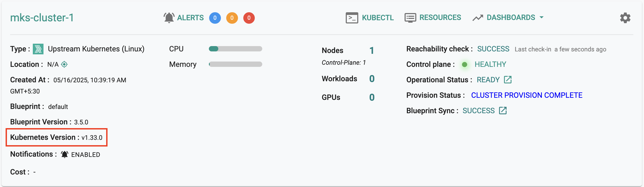The height and width of the screenshot is (187, 644).
Task: Click the blue info alerts badge
Action: tap(215, 18)
